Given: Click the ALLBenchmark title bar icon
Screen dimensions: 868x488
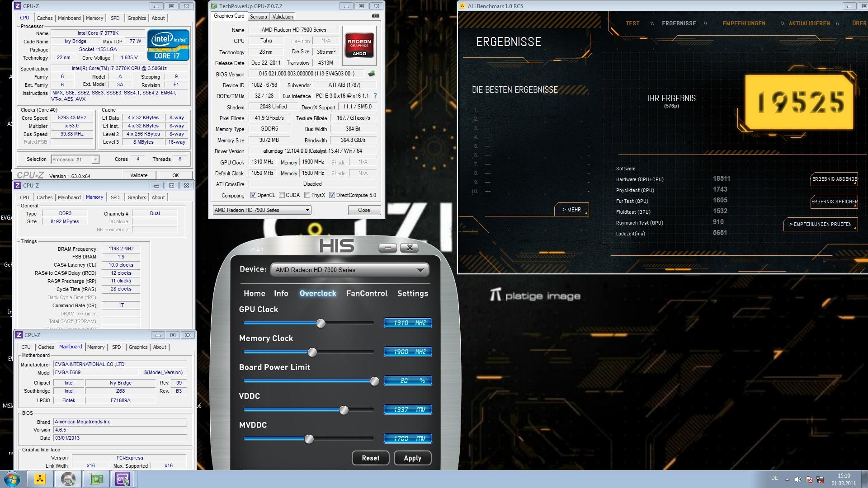Looking at the screenshot, I should click(462, 6).
